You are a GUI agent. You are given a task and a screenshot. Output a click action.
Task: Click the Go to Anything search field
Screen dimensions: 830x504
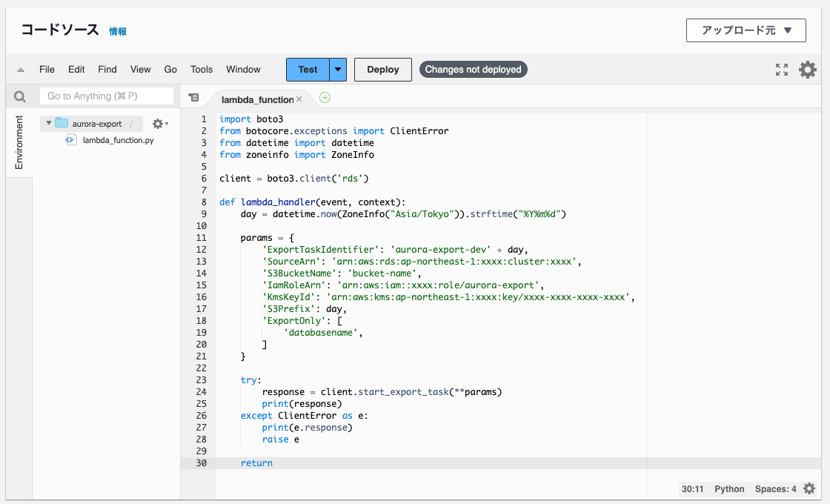(x=106, y=96)
